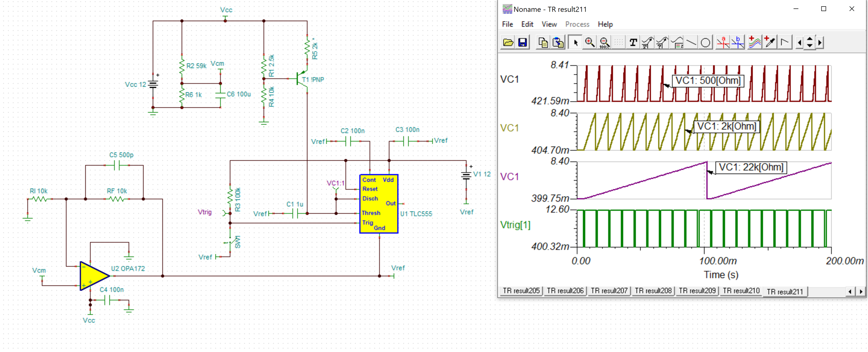Open the Edit menu
The image size is (868, 352).
(x=527, y=24)
